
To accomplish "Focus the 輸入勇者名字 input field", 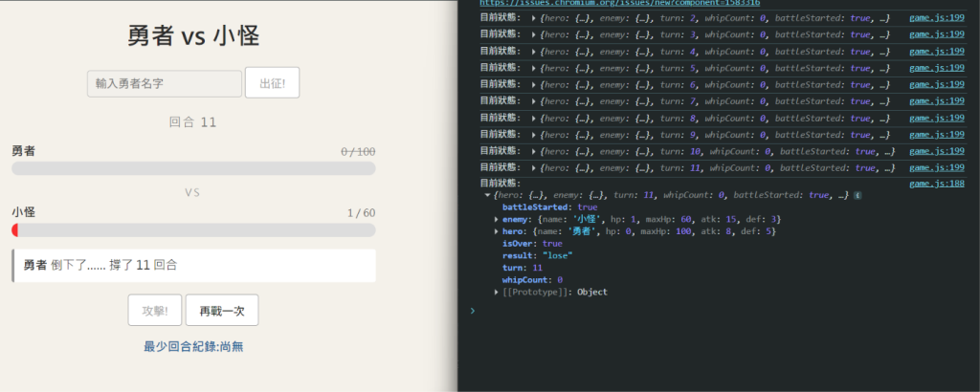I will 165,83.
